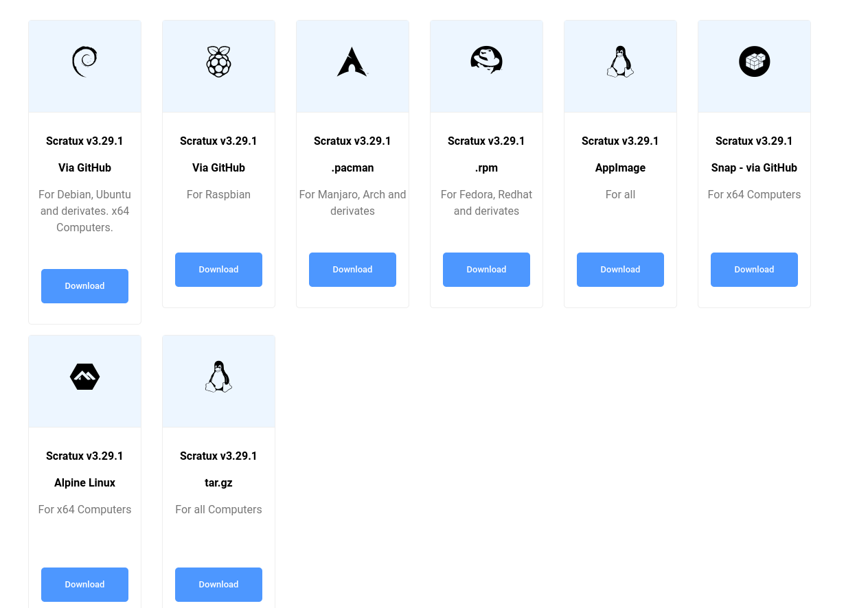
Task: Click "Scratux v3.29.1" title on the AppImage card
Action: point(620,141)
